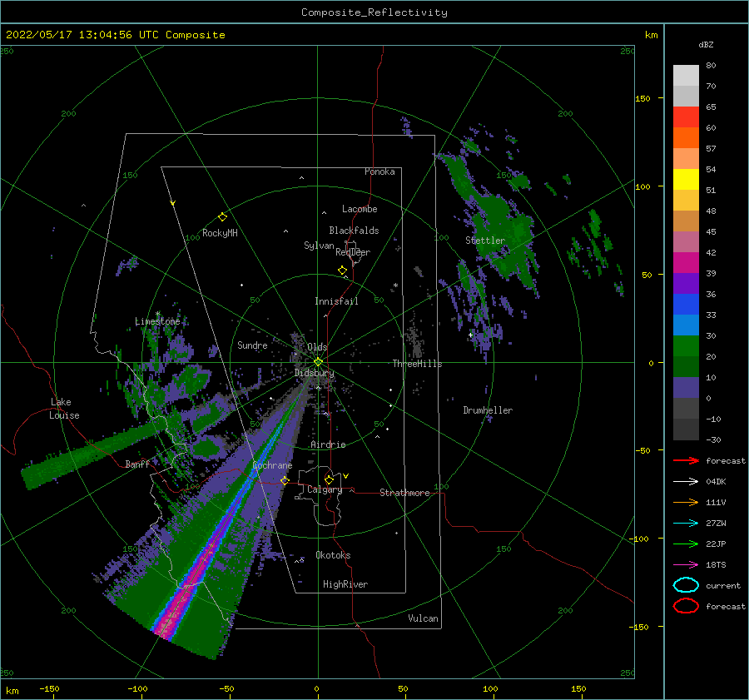The height and width of the screenshot is (700, 749).
Task: Click the Stettler town label
Action: (485, 241)
